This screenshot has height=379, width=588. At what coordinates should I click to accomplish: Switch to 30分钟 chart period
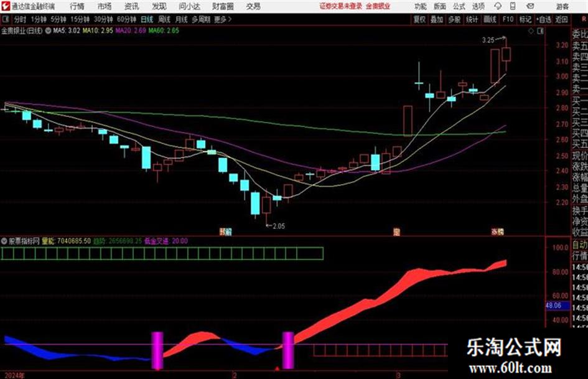103,19
